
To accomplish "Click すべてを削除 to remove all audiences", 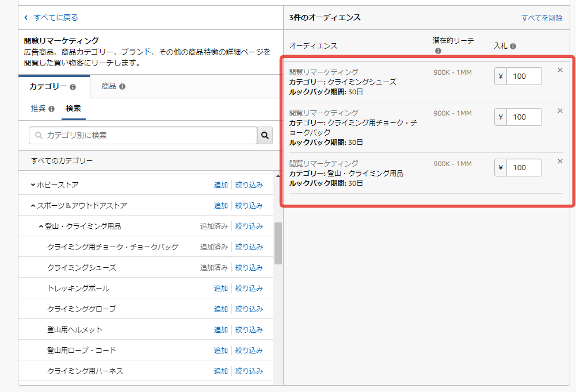I will [x=541, y=18].
